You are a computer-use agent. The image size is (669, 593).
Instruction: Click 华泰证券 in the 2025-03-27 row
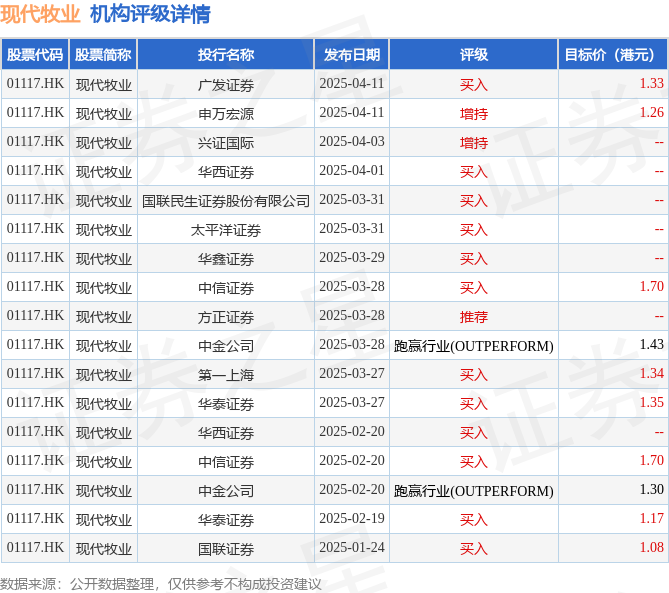click(x=226, y=404)
